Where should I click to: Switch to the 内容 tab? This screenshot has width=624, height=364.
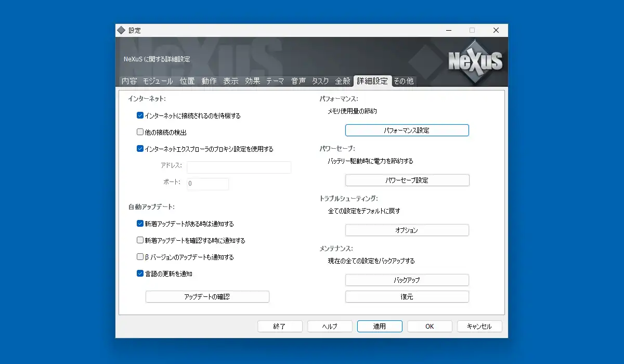(129, 81)
